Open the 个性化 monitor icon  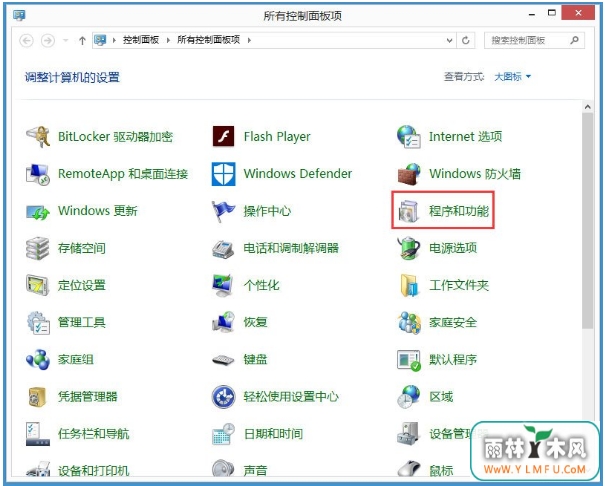(223, 285)
